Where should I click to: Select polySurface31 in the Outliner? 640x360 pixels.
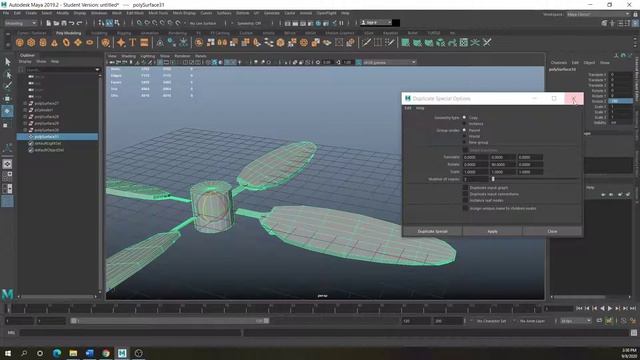pos(57,137)
